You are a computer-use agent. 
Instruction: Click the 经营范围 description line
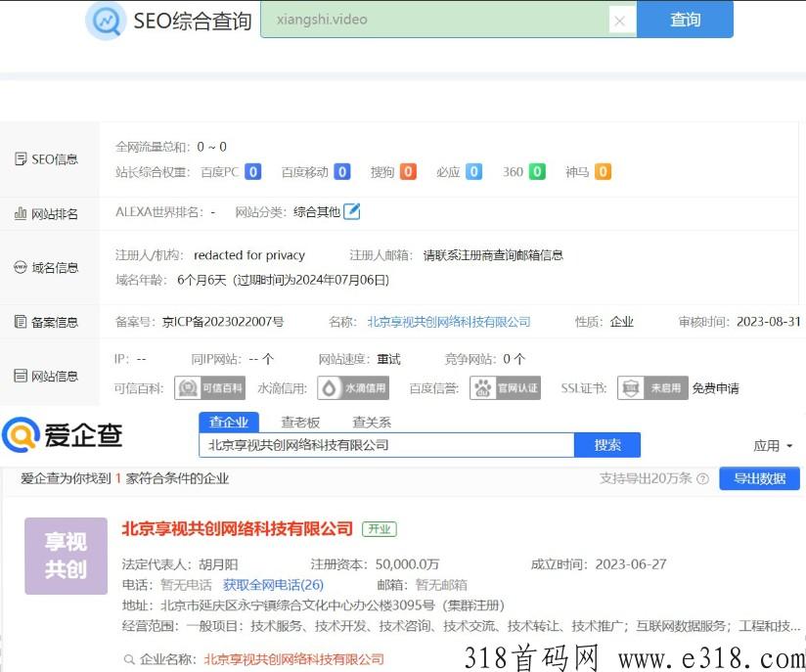click(x=462, y=626)
